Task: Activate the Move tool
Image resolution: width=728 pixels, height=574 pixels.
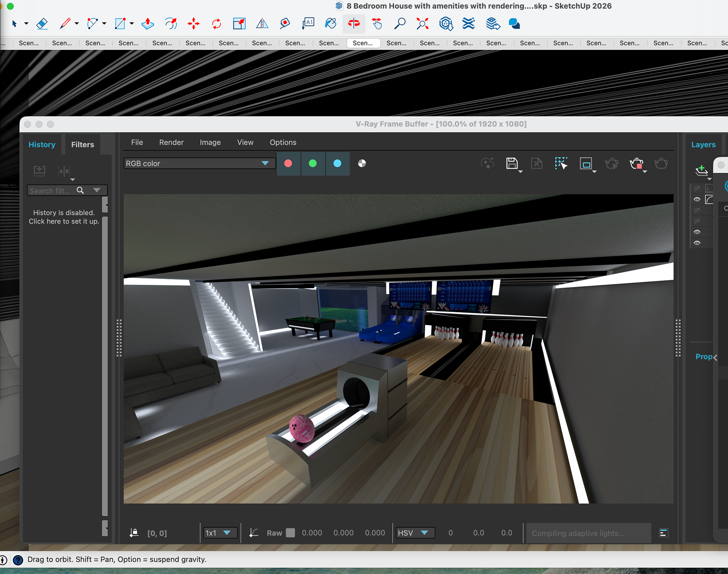Action: tap(193, 24)
